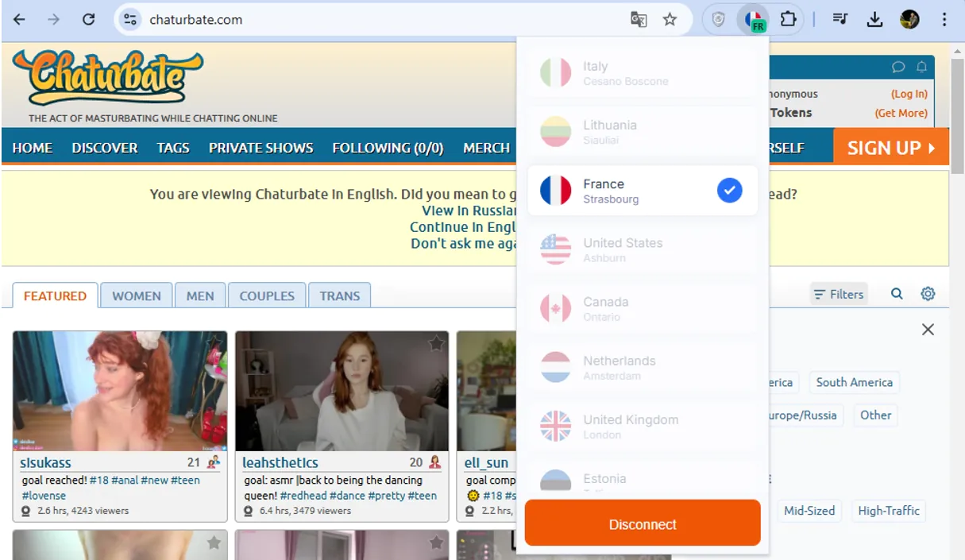Click the blue checkmark beside France
The image size is (965, 560).
pyautogui.click(x=730, y=191)
